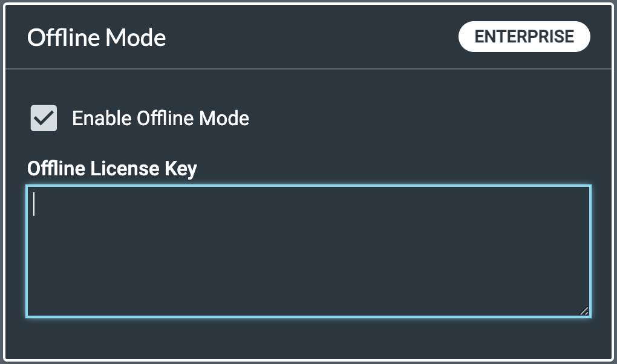Click the enterprise plan indicator in header
Image resolution: width=617 pixels, height=364 pixels.
coord(524,36)
